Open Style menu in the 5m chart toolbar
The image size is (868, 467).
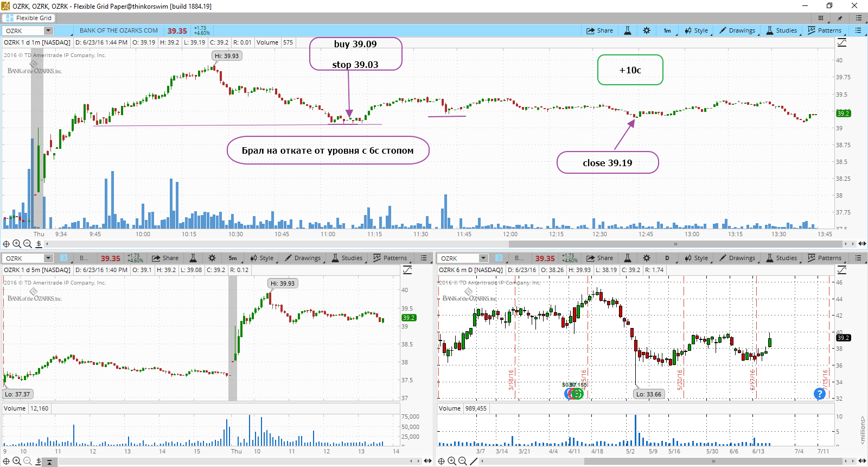262,258
